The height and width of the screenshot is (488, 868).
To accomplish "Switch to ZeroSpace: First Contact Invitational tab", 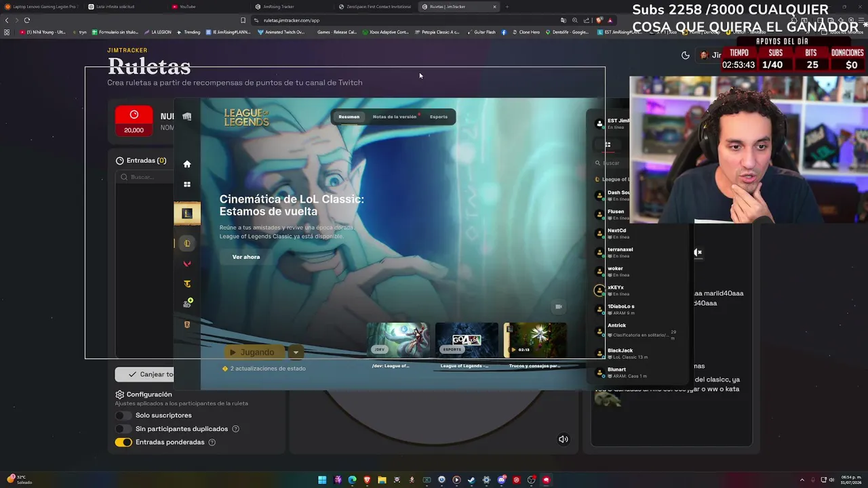I will pyautogui.click(x=374, y=7).
